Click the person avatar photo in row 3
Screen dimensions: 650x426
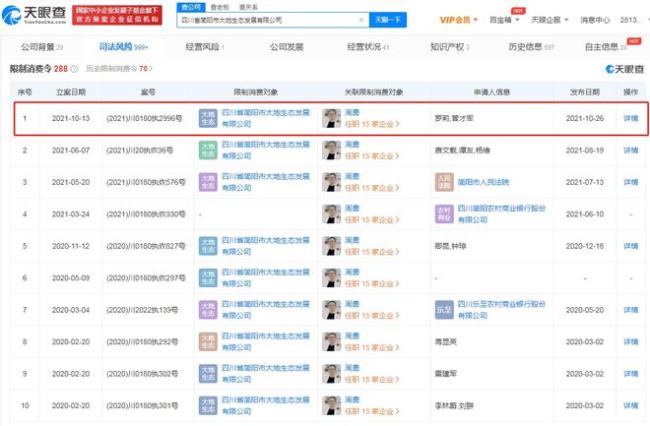[x=332, y=182]
